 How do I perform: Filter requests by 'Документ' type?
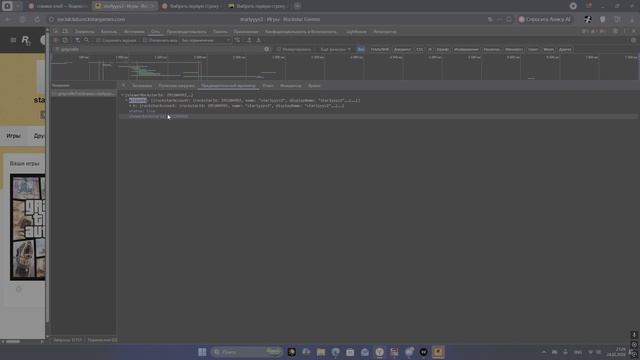[x=402, y=49]
